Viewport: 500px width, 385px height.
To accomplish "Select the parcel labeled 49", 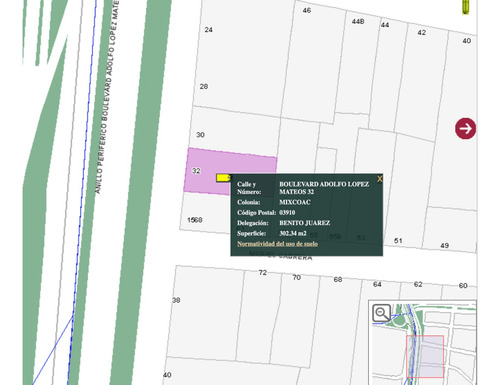I will [444, 245].
